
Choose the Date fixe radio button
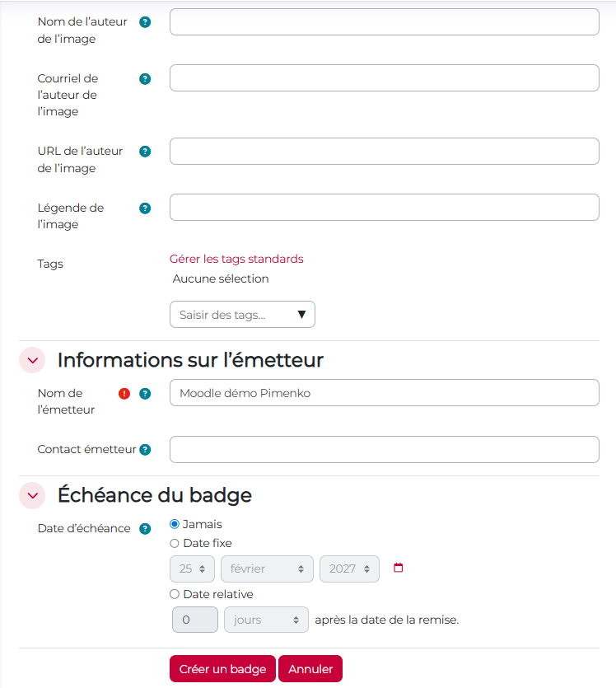click(x=175, y=544)
